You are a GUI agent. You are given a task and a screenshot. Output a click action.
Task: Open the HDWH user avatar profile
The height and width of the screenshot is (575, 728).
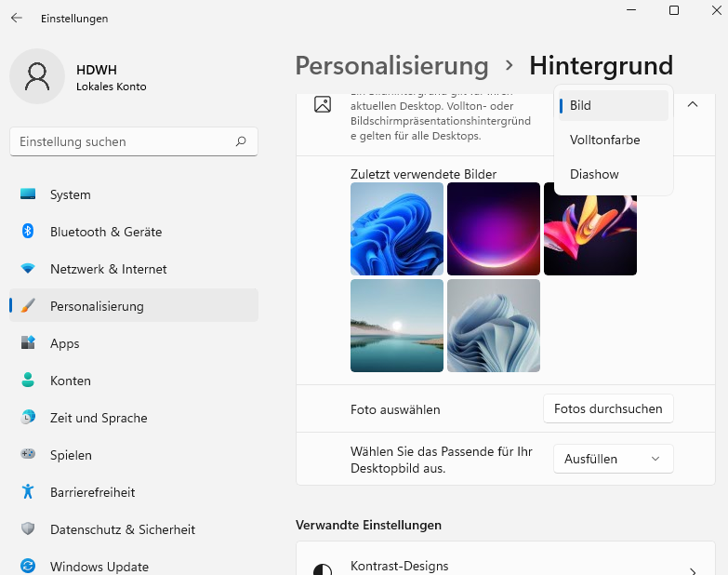pyautogui.click(x=37, y=76)
